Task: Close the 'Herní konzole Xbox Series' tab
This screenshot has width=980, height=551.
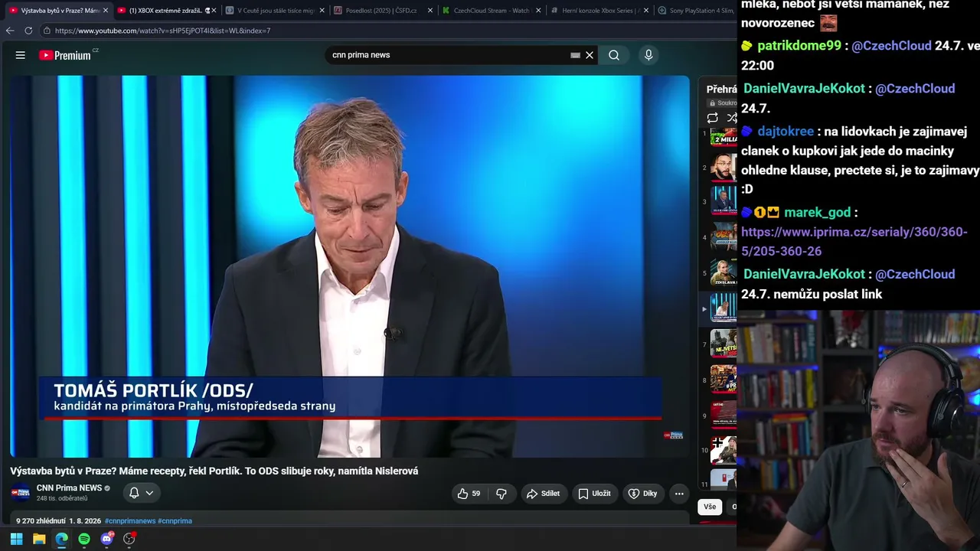Action: point(646,11)
